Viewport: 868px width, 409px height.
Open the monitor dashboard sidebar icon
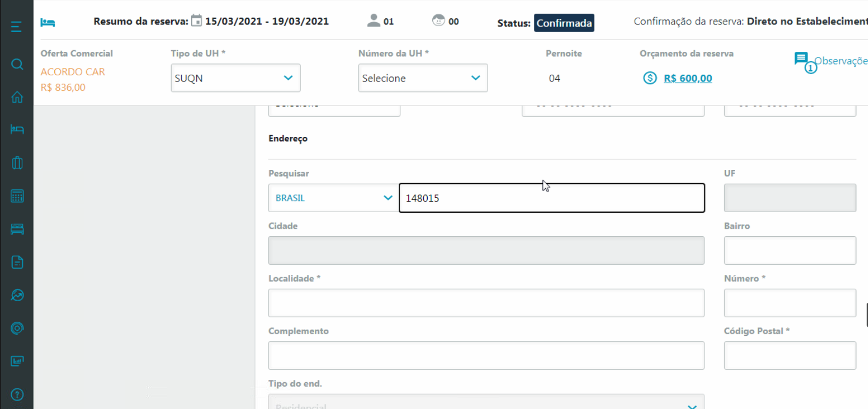[17, 361]
